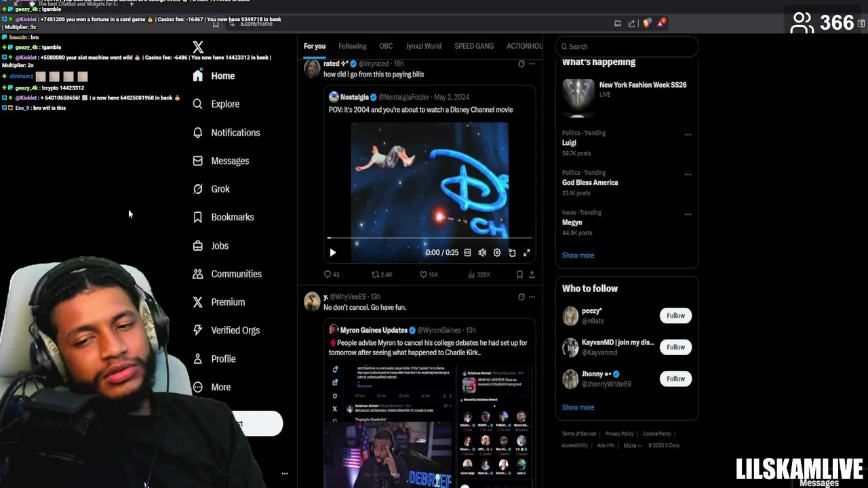Image resolution: width=868 pixels, height=488 pixels.
Task: Open the Luigi trending topic
Action: [x=569, y=143]
